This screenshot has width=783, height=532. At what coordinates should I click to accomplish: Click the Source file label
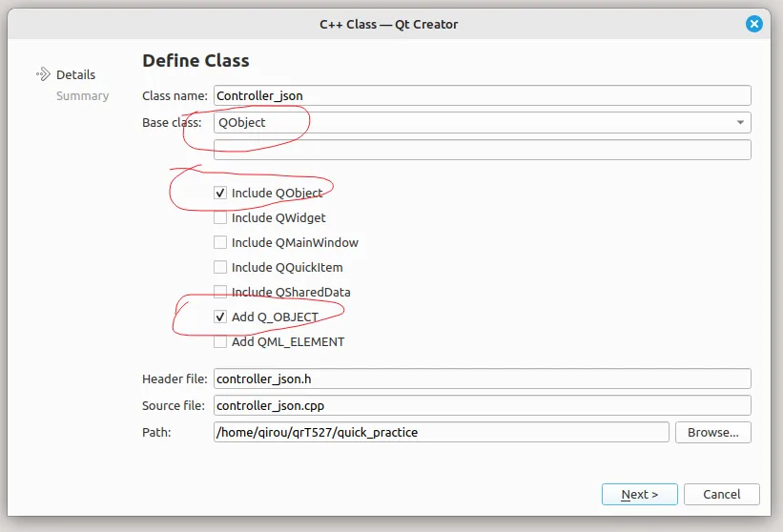tap(174, 405)
